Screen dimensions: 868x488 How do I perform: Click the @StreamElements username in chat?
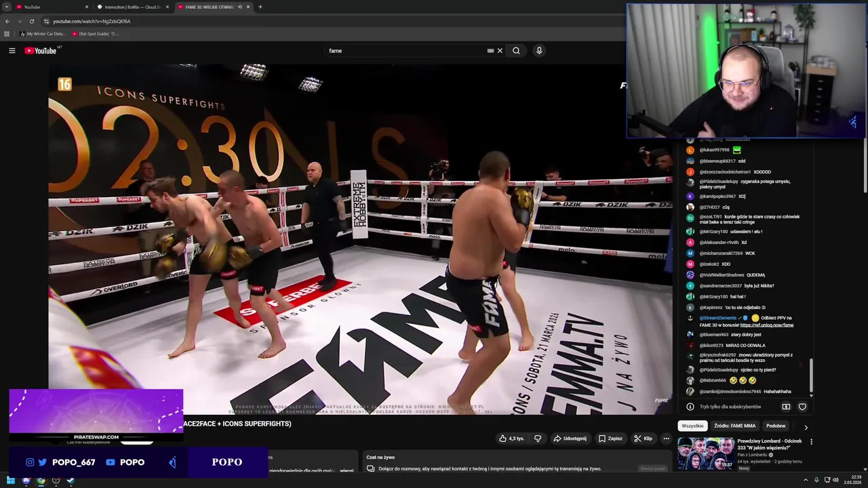(718, 318)
